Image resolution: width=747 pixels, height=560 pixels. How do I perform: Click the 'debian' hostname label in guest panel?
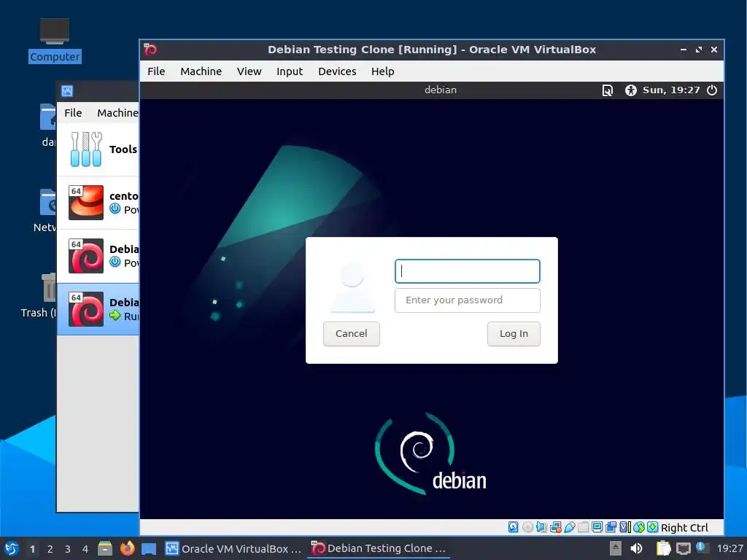coord(441,90)
